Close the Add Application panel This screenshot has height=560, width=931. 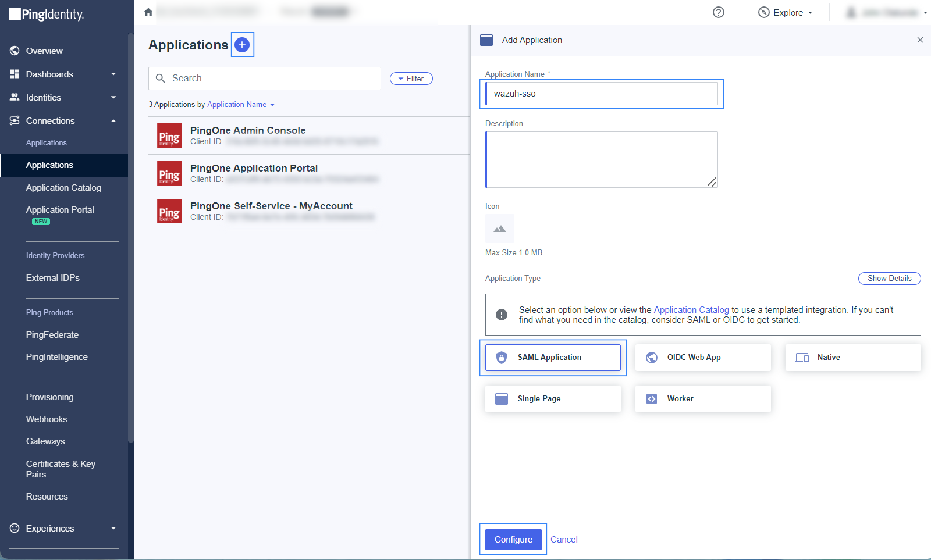(920, 40)
